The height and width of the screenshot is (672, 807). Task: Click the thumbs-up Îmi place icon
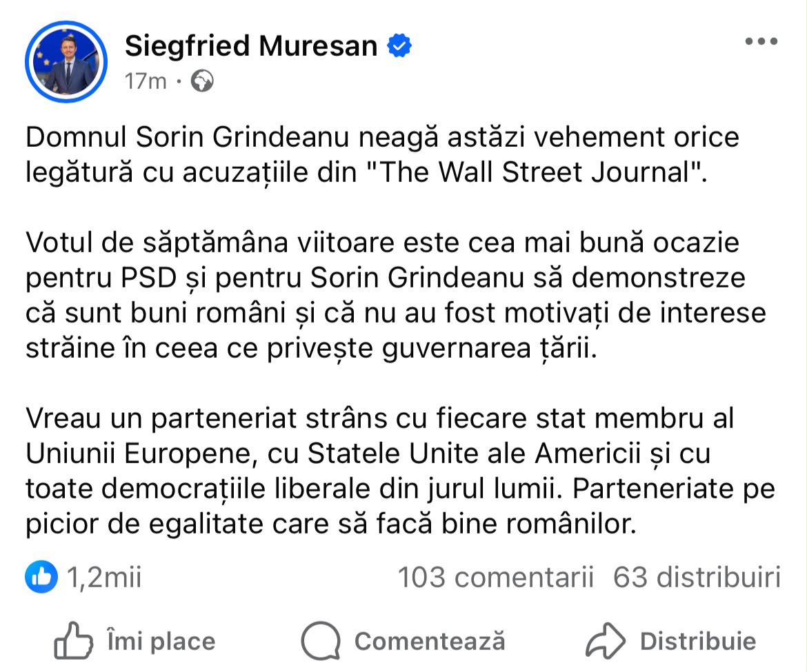coord(73,640)
